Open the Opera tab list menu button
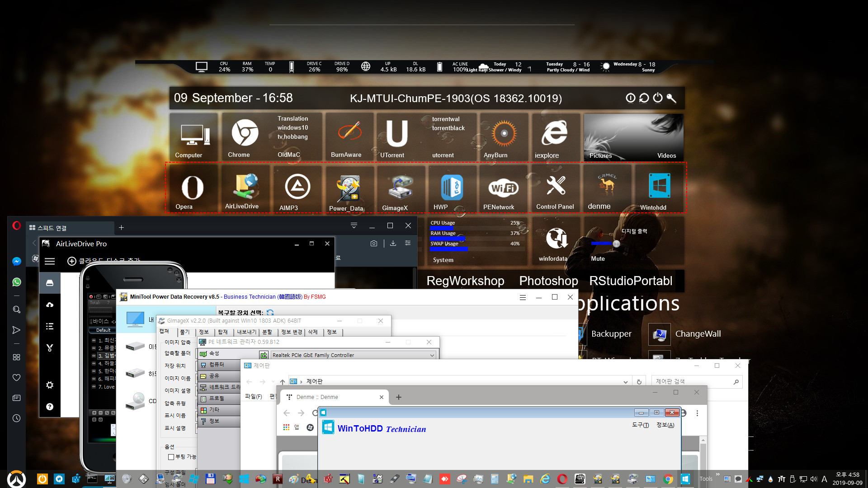 coord(354,225)
